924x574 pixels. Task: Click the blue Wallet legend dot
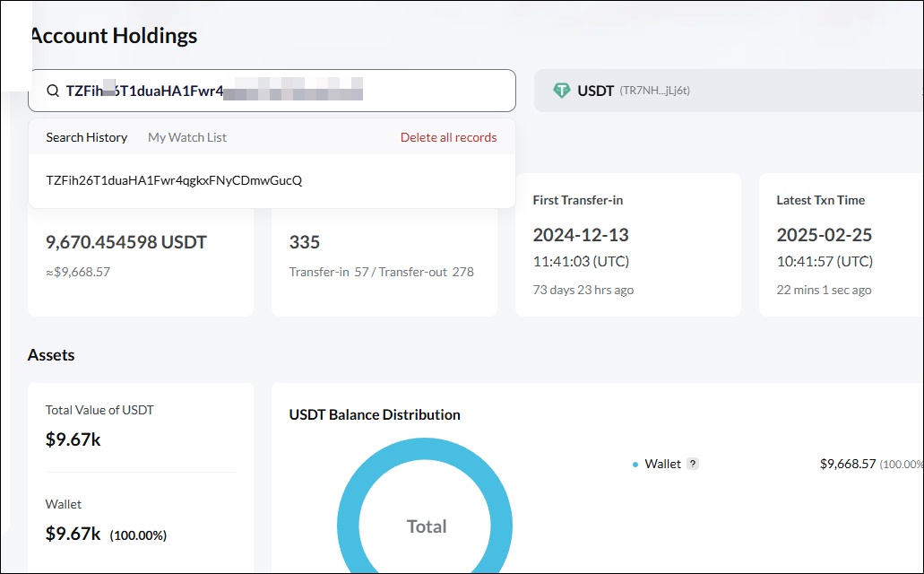click(635, 465)
